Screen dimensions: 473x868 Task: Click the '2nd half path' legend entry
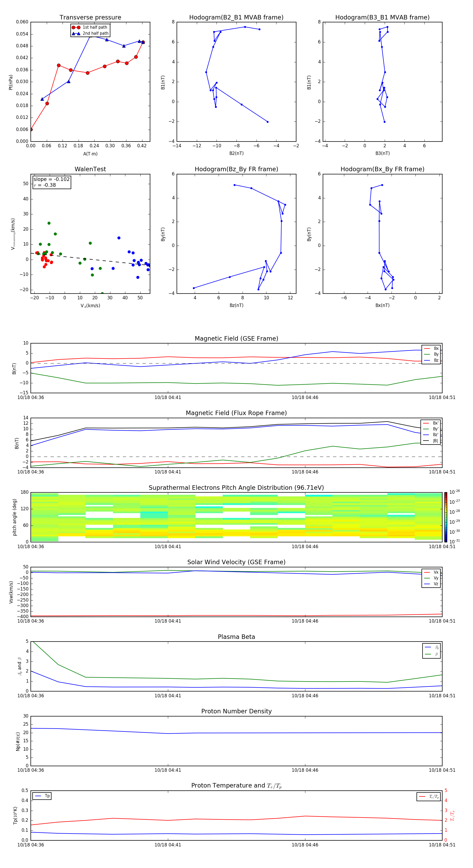[90, 33]
